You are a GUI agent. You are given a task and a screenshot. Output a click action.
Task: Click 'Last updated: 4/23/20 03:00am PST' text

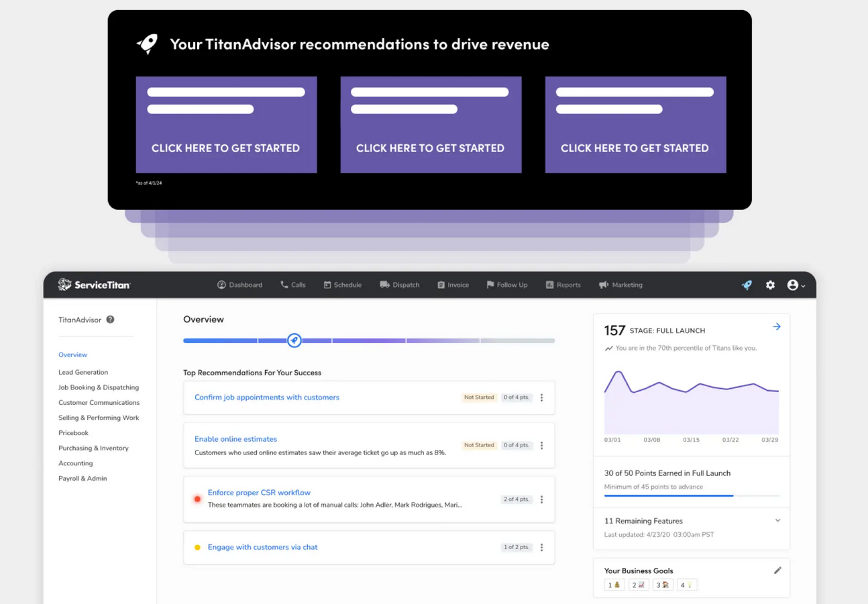coord(659,535)
